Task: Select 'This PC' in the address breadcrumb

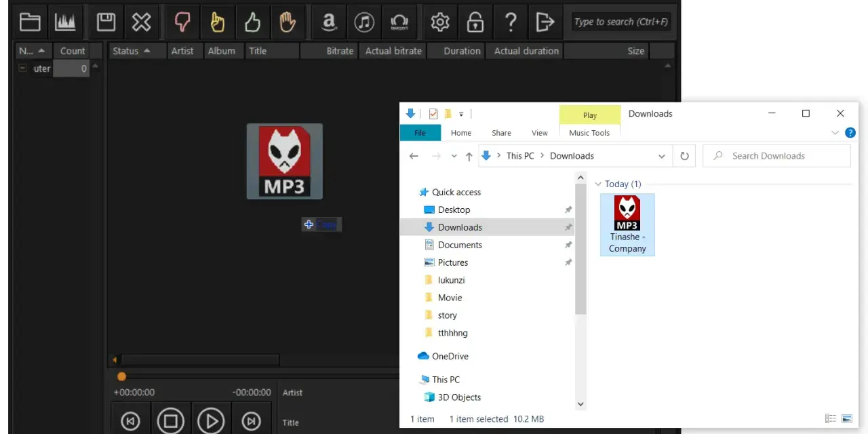Action: coord(520,156)
